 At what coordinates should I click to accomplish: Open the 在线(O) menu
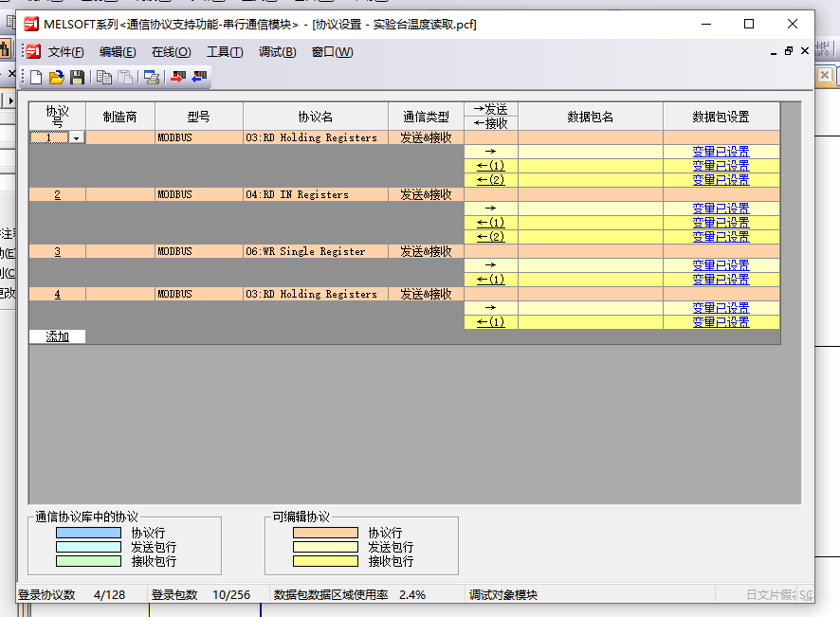[x=171, y=52]
